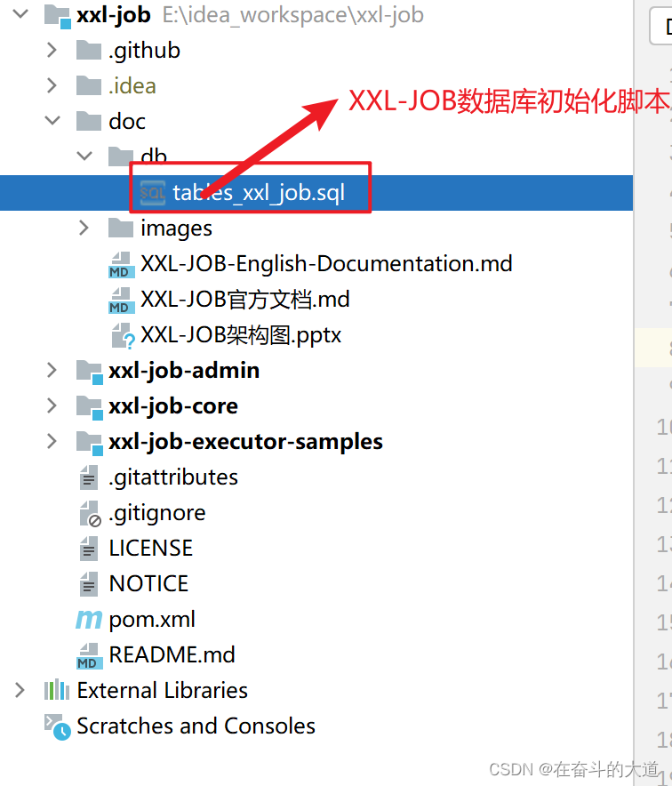Select XXL-JOB官方文档.md file
This screenshot has height=786, width=672.
[x=245, y=300]
